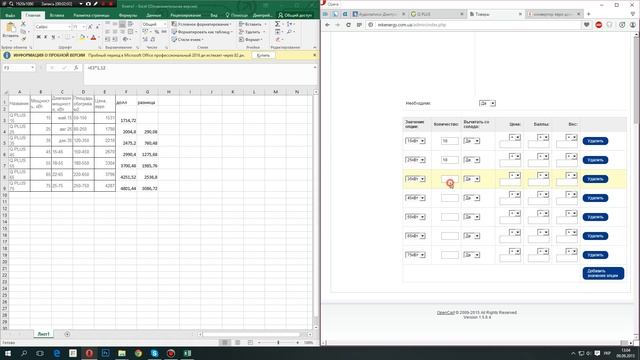Switch to the Page Layout ribbon tab
Viewport: 640px width, 360px height.
(x=91, y=15)
